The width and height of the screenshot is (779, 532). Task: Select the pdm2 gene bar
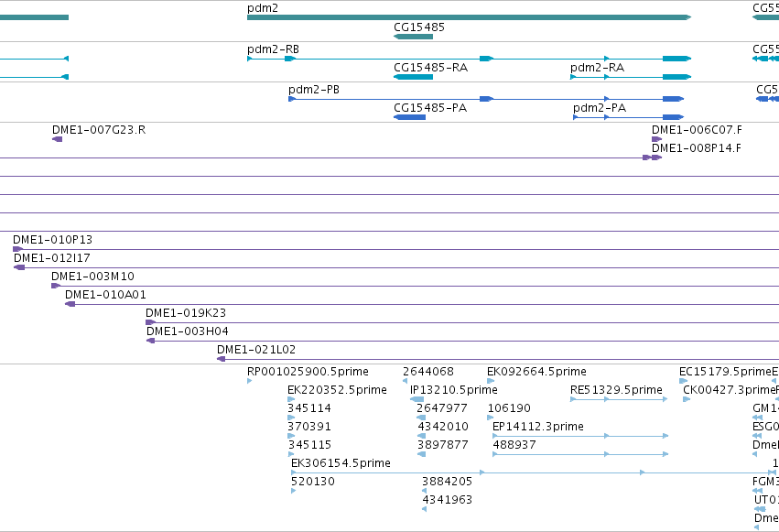[469, 17]
